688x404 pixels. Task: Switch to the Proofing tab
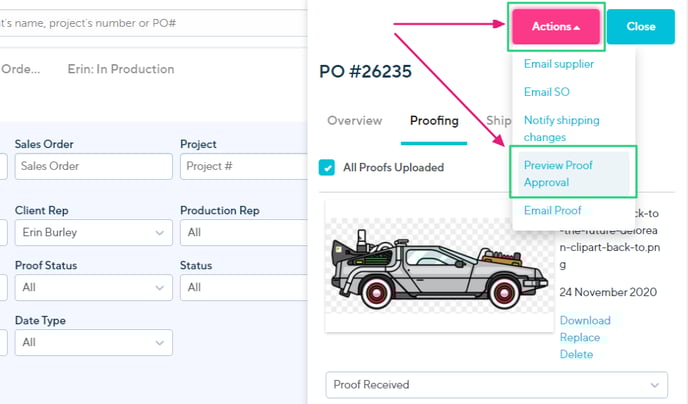(434, 120)
